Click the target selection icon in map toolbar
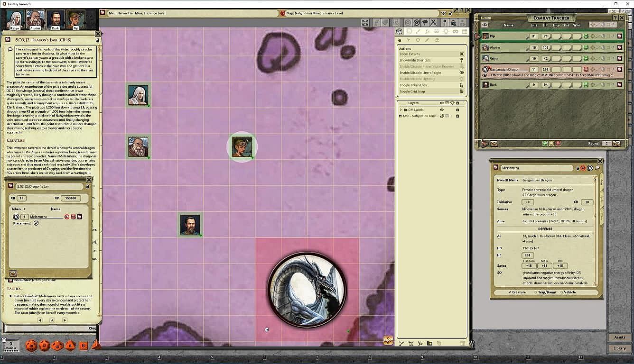This screenshot has width=634, height=364. coord(408,23)
